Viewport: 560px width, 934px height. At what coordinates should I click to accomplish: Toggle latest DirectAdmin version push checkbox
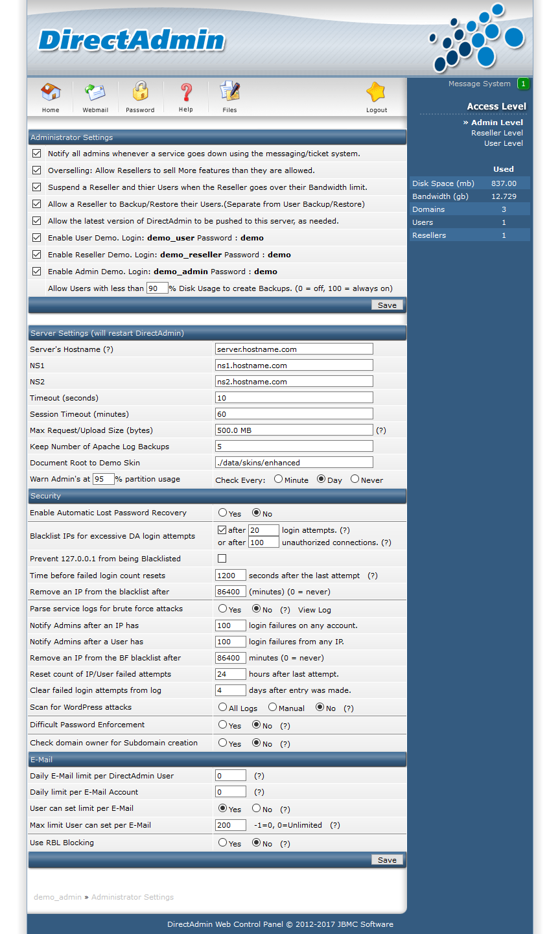[x=37, y=221]
